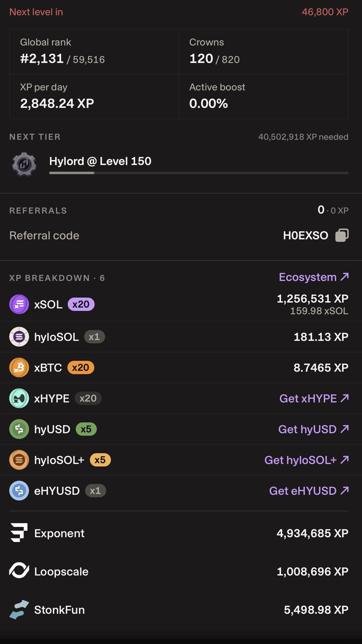This screenshot has width=362, height=644.
Task: Follow the Get hyloSOL+ link
Action: pyautogui.click(x=307, y=460)
